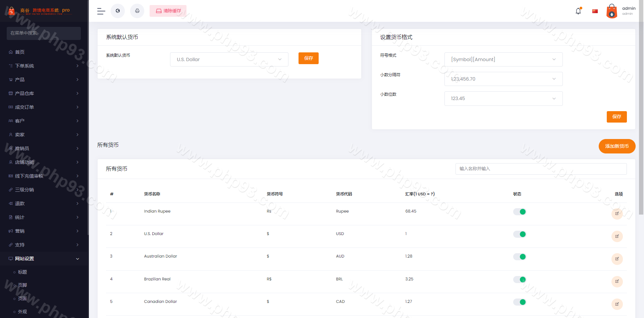Open the notification bell

click(578, 11)
